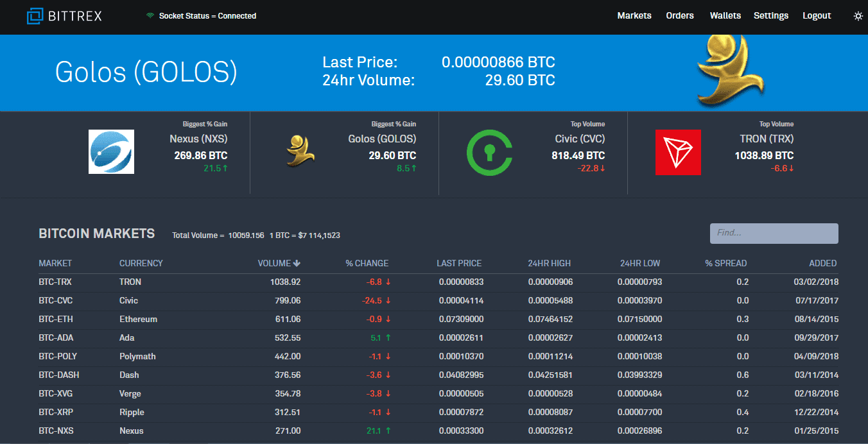Sort table by % Change header
This screenshot has height=444, width=868.
pos(367,263)
